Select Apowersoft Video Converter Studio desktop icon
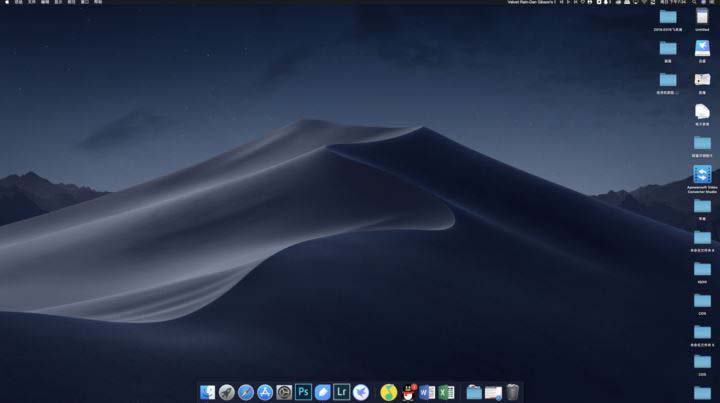The width and height of the screenshot is (720, 403). (x=702, y=174)
